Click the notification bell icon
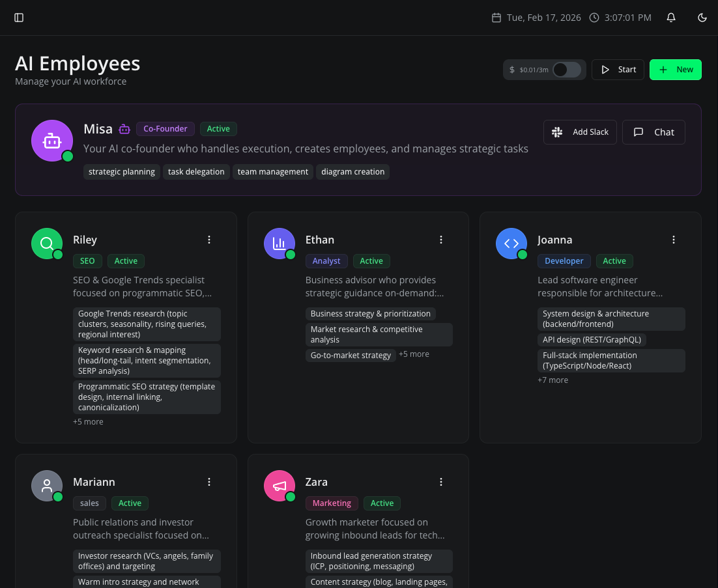The width and height of the screenshot is (718, 588). click(x=671, y=18)
